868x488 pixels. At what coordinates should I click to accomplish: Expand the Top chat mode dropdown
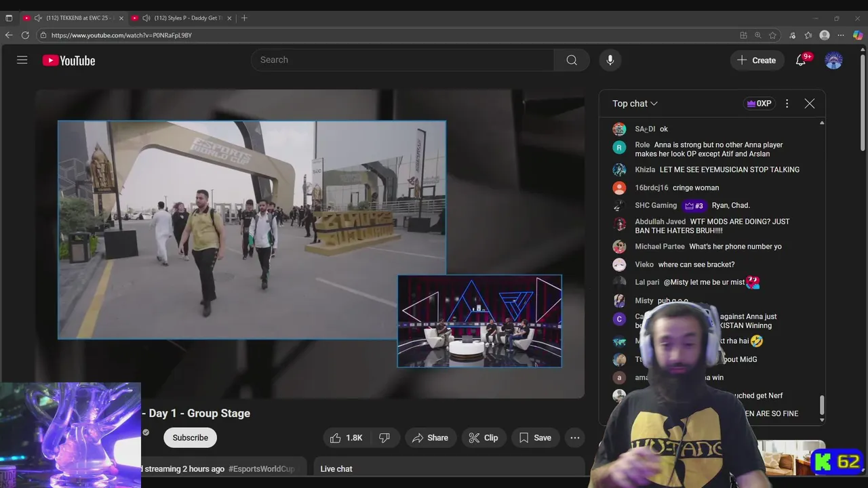635,104
